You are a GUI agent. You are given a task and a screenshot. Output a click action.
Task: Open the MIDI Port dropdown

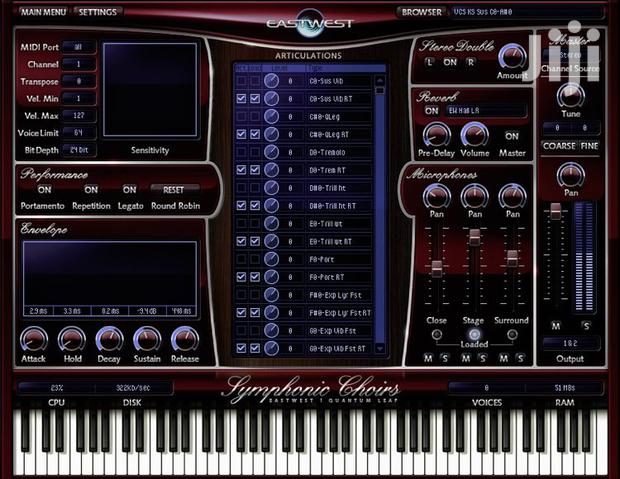point(78,47)
